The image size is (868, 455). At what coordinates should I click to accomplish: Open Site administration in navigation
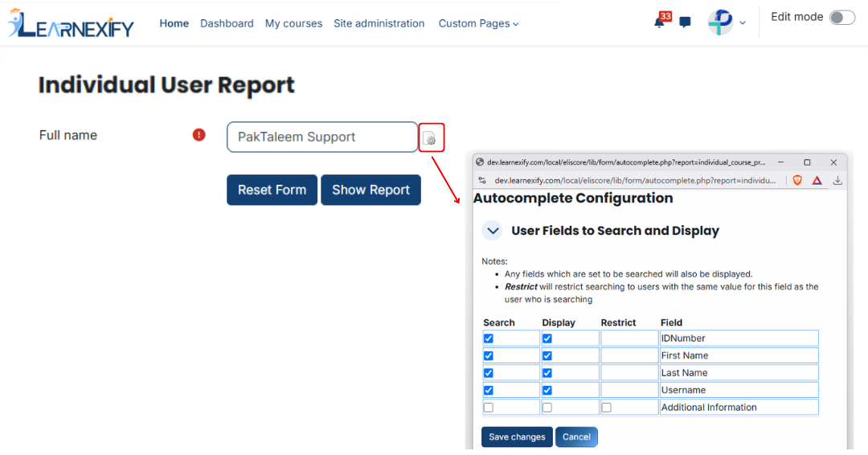point(379,23)
